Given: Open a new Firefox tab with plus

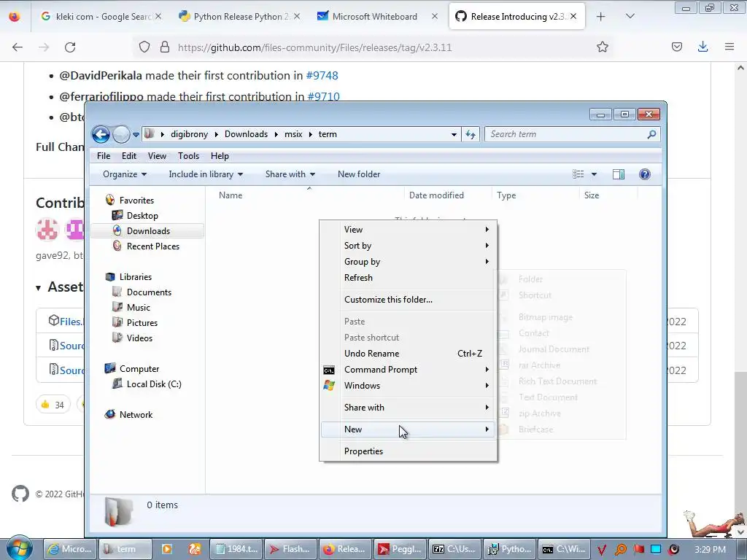Looking at the screenshot, I should pyautogui.click(x=601, y=17).
